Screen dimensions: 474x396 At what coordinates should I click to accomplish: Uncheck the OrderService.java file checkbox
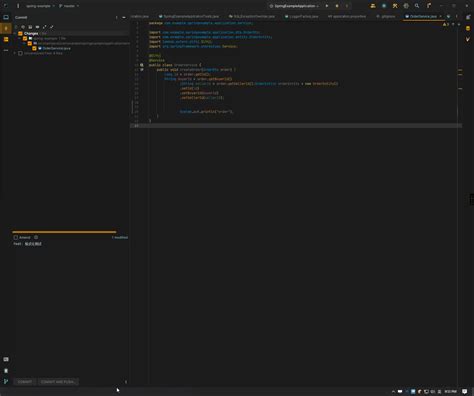pyautogui.click(x=34, y=48)
